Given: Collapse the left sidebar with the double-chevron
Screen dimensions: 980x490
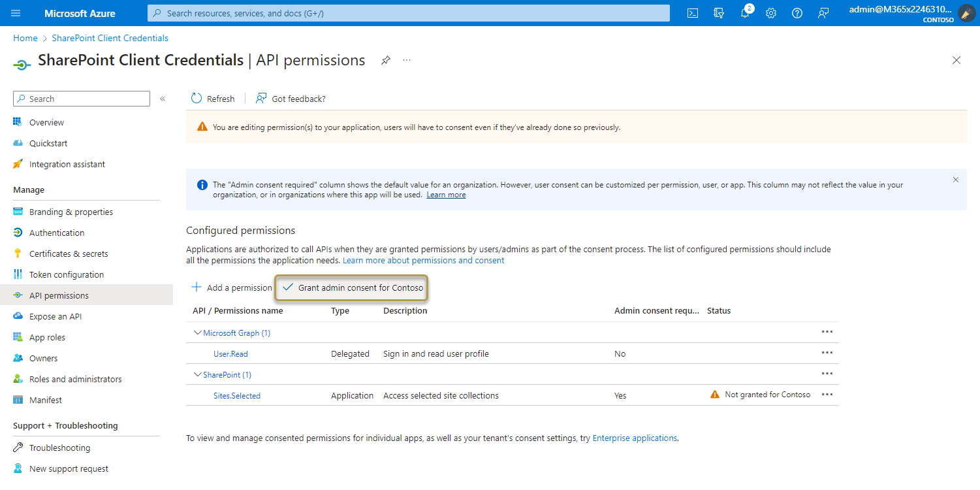Looking at the screenshot, I should click(162, 99).
